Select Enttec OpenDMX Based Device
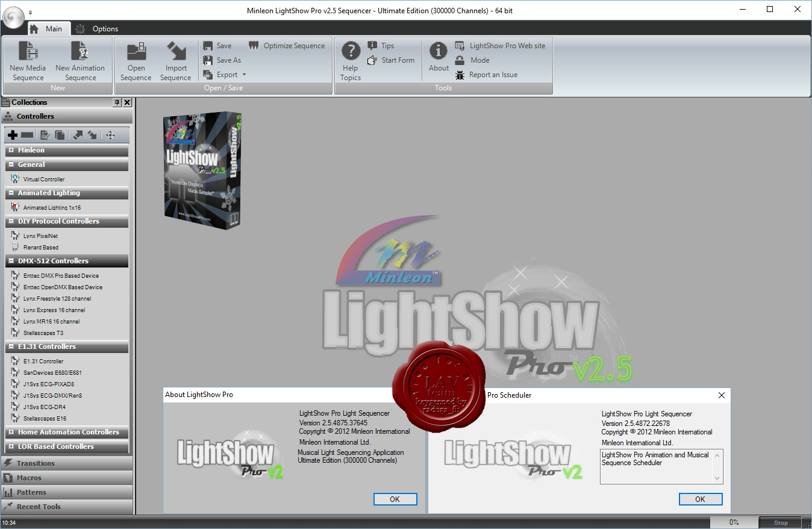The image size is (812, 529). point(63,287)
